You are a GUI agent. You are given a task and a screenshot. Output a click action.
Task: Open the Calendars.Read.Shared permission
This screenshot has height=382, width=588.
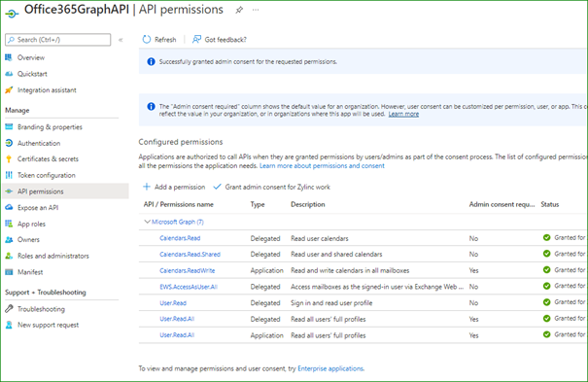point(190,254)
